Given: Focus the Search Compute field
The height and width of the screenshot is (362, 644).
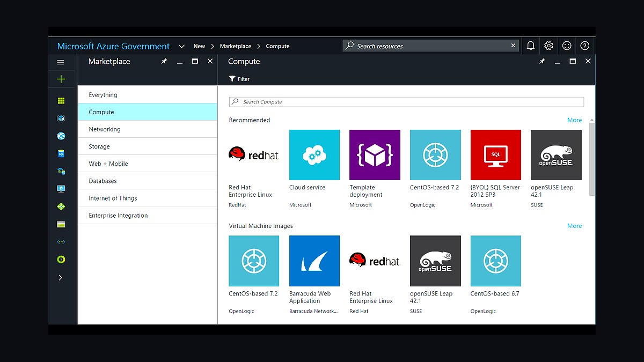Looking at the screenshot, I should click(406, 102).
